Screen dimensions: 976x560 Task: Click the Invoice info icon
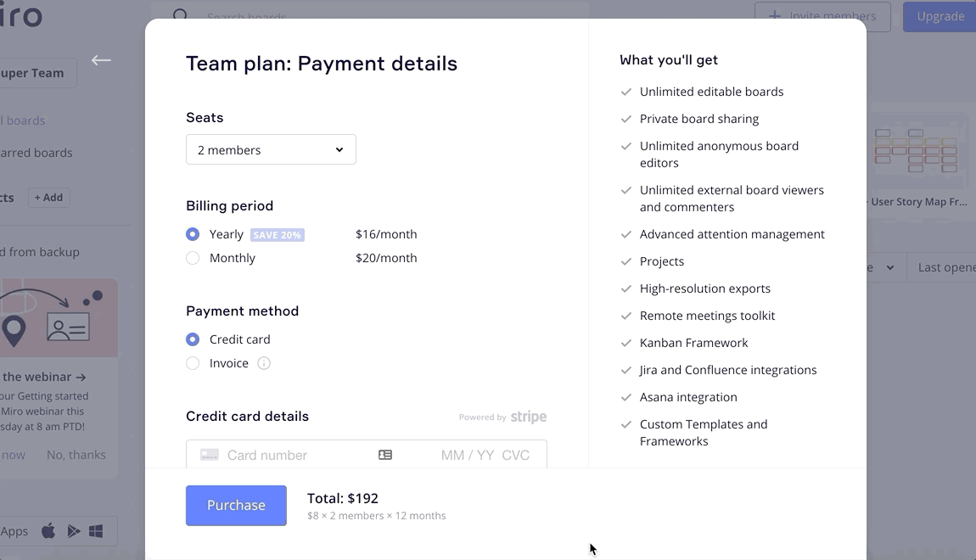pos(264,363)
